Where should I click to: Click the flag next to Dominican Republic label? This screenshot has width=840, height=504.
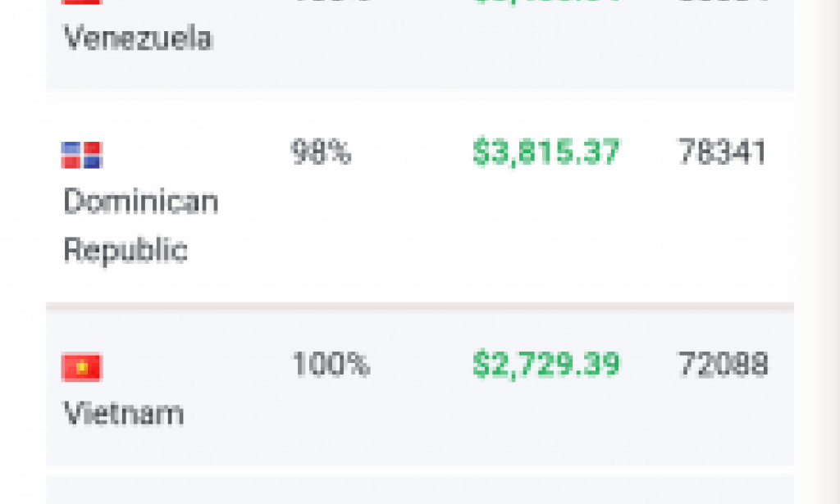[80, 152]
